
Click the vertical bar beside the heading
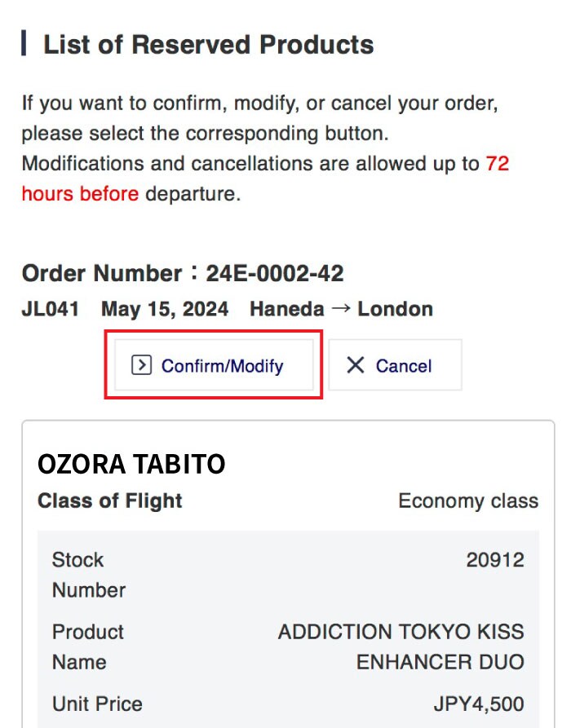24,43
